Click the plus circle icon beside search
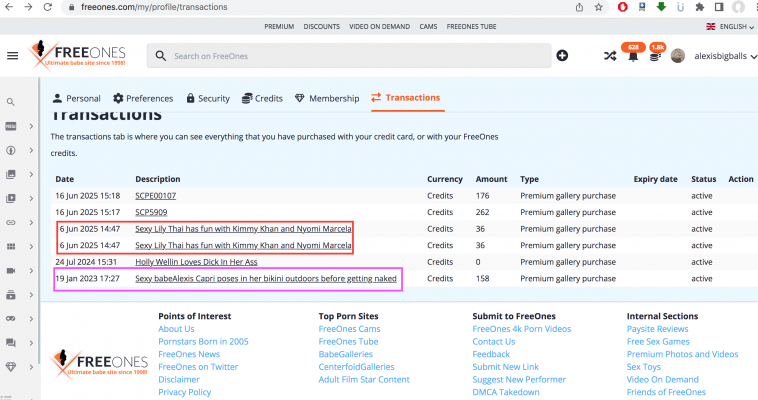The image size is (758, 400). (x=562, y=56)
